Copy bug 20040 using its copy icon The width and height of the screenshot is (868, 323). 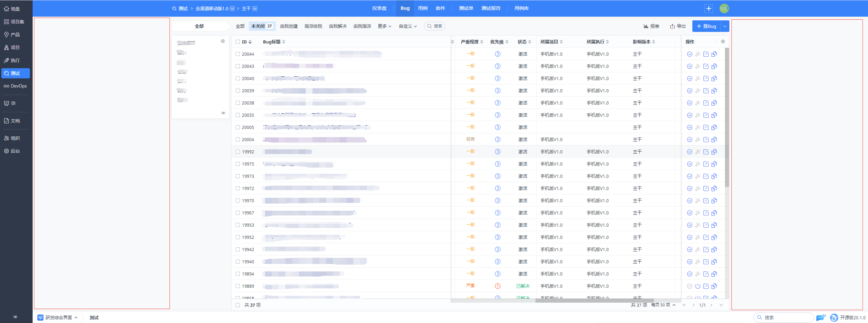click(x=714, y=78)
